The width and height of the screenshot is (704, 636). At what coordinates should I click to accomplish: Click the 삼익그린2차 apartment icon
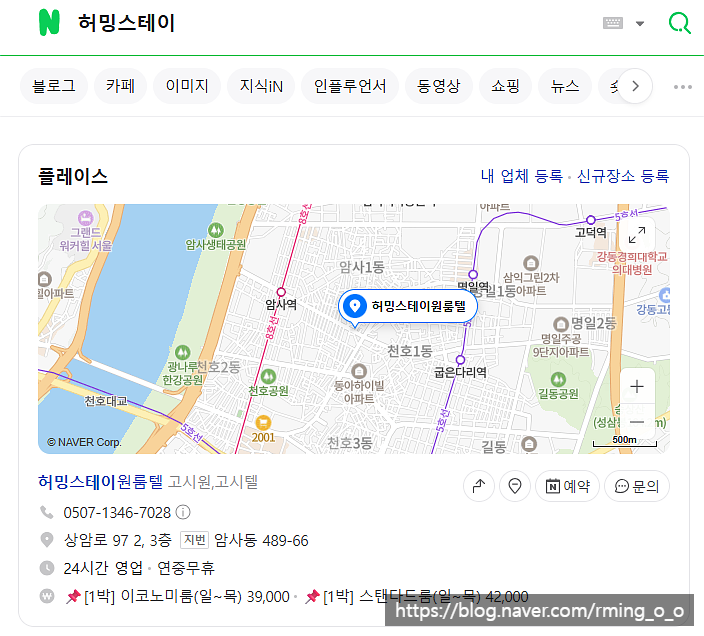click(x=531, y=263)
